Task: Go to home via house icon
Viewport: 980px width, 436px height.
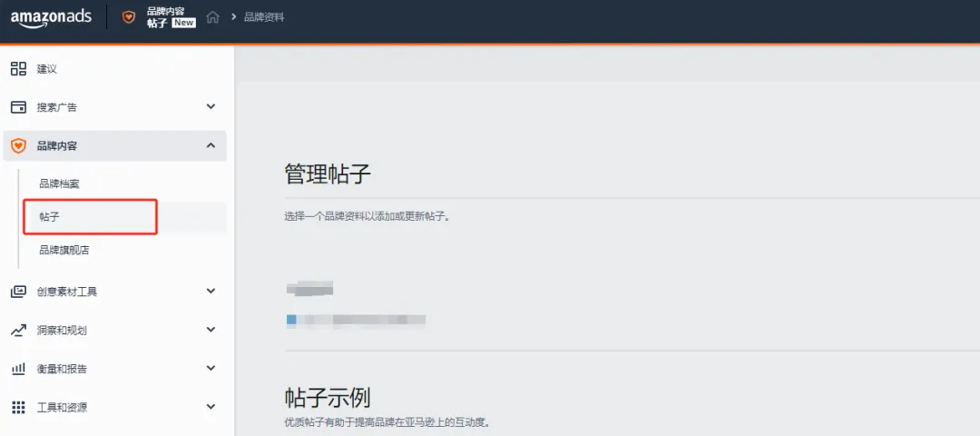Action: click(213, 17)
